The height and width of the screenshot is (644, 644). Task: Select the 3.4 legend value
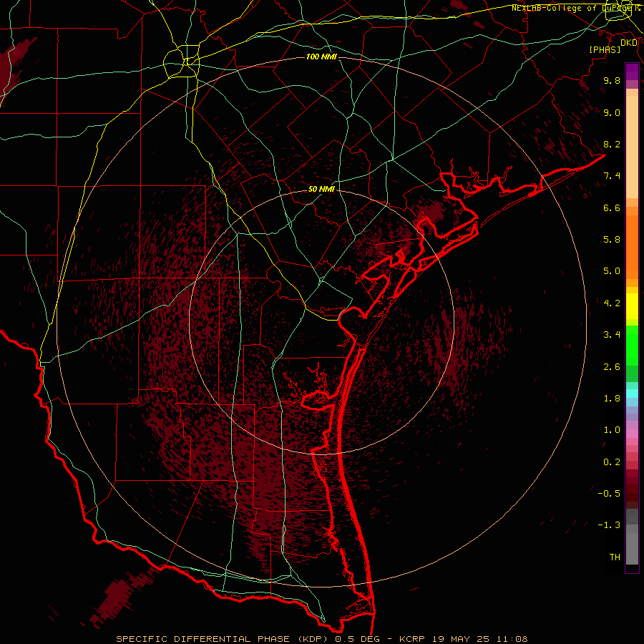(612, 335)
